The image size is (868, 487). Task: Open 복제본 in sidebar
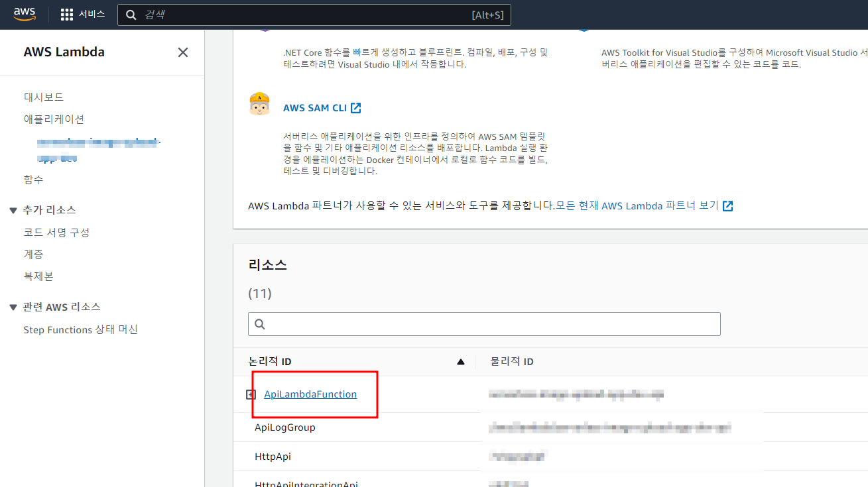[x=38, y=276]
